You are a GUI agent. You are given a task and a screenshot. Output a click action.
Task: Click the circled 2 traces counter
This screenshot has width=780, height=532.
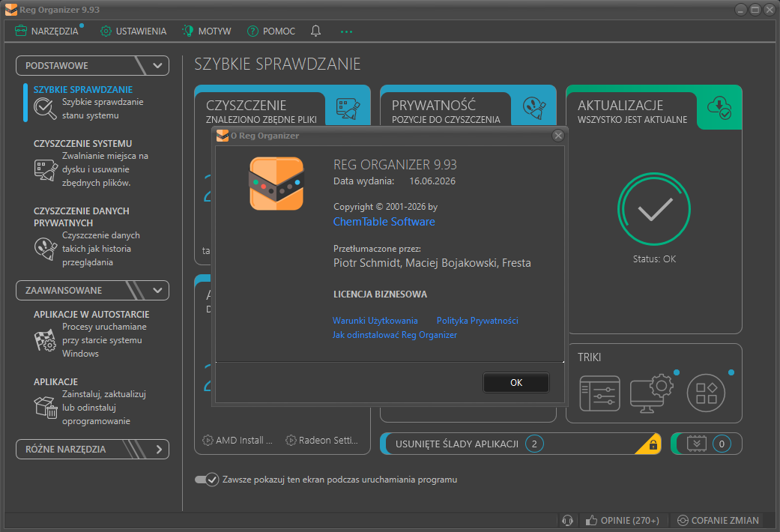point(534,444)
